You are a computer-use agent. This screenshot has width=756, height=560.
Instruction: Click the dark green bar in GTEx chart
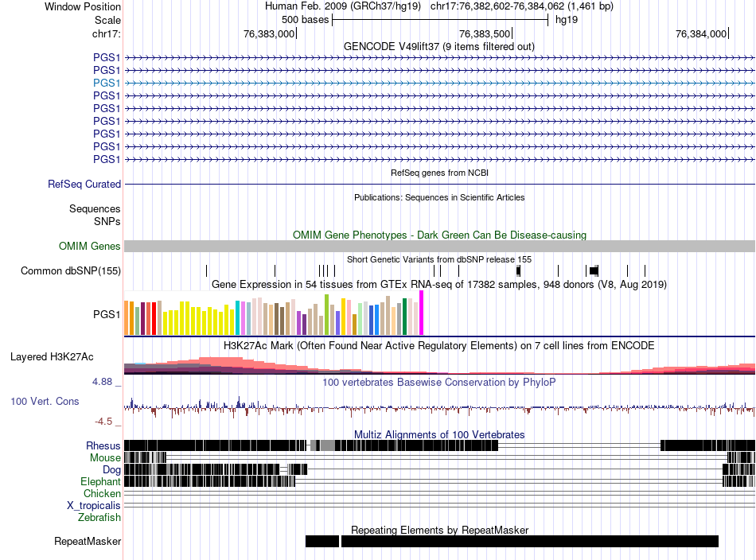click(x=405, y=317)
